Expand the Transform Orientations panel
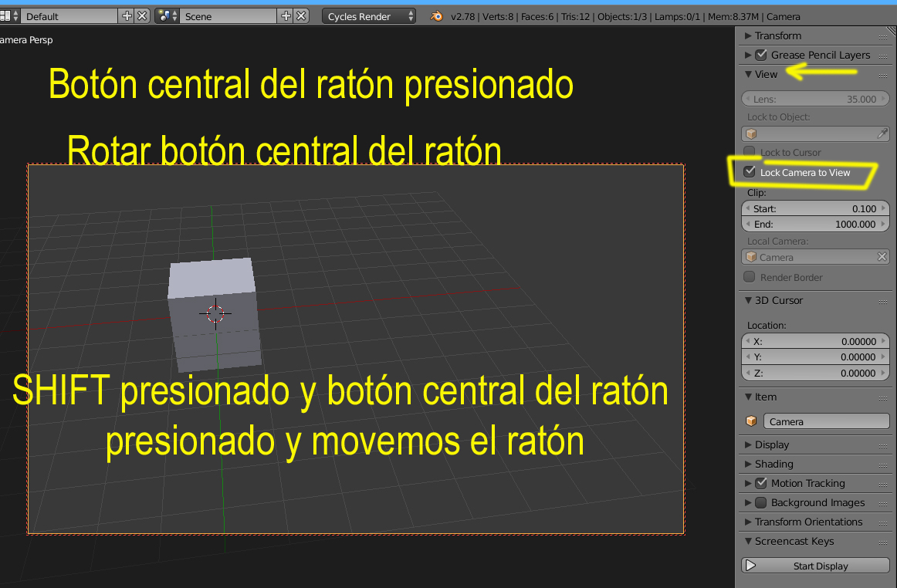The height and width of the screenshot is (588, 897). [748, 522]
